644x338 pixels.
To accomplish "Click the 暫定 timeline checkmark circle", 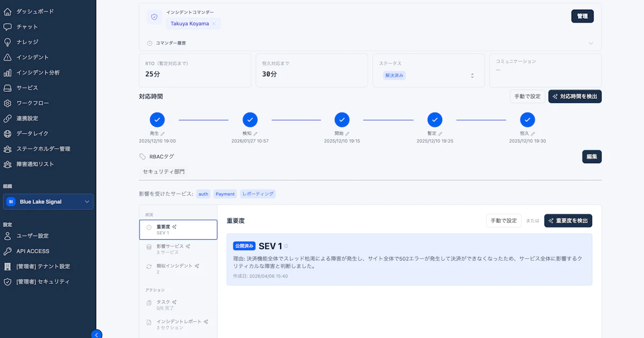I will click(x=435, y=120).
